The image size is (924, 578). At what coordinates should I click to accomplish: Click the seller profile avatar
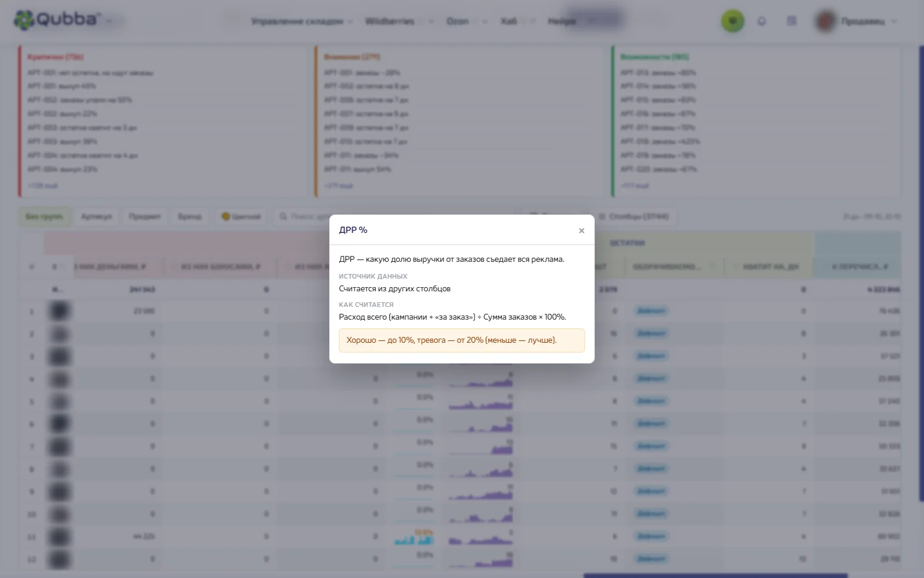pyautogui.click(x=826, y=21)
